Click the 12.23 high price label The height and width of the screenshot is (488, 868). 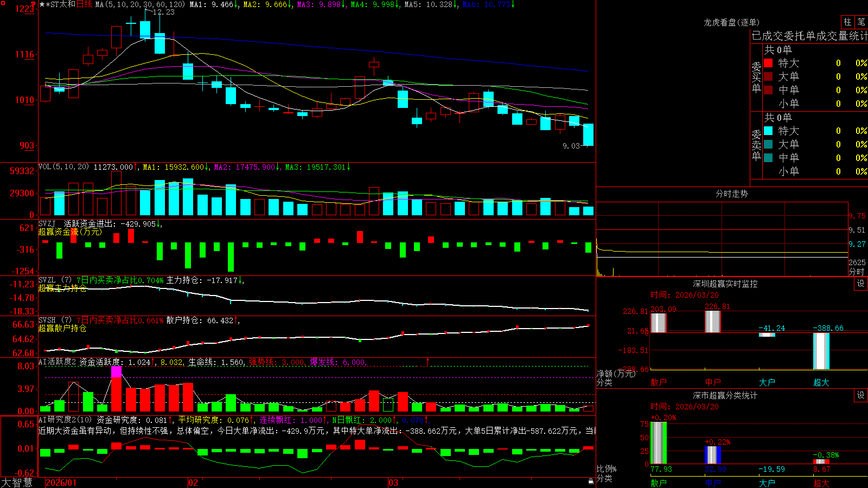[x=163, y=12]
